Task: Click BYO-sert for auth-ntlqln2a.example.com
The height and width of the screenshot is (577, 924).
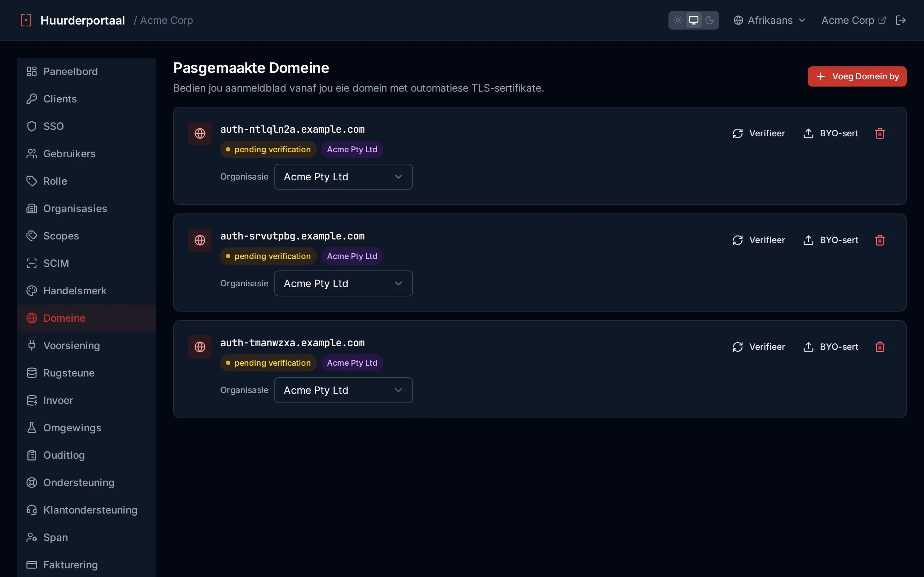Action: pyautogui.click(x=831, y=133)
